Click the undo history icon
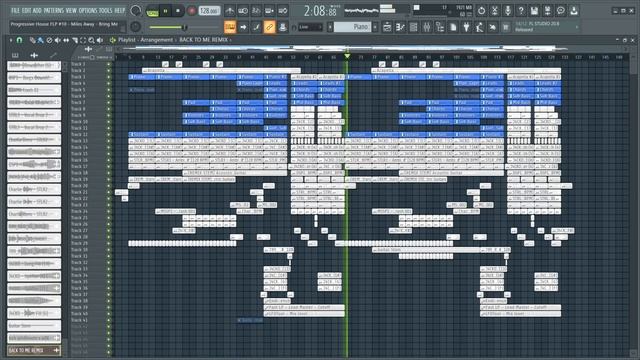Viewport: 640px width, 360px height. click(482, 11)
